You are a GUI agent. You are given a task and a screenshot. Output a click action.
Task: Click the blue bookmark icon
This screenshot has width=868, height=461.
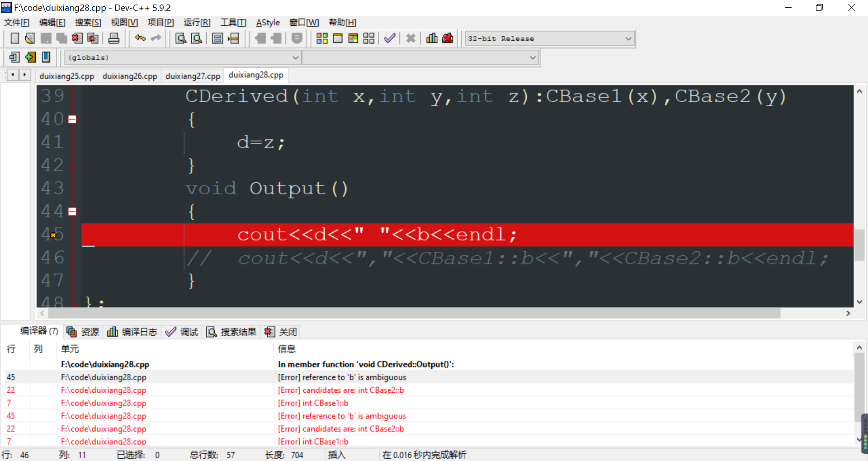[46, 57]
